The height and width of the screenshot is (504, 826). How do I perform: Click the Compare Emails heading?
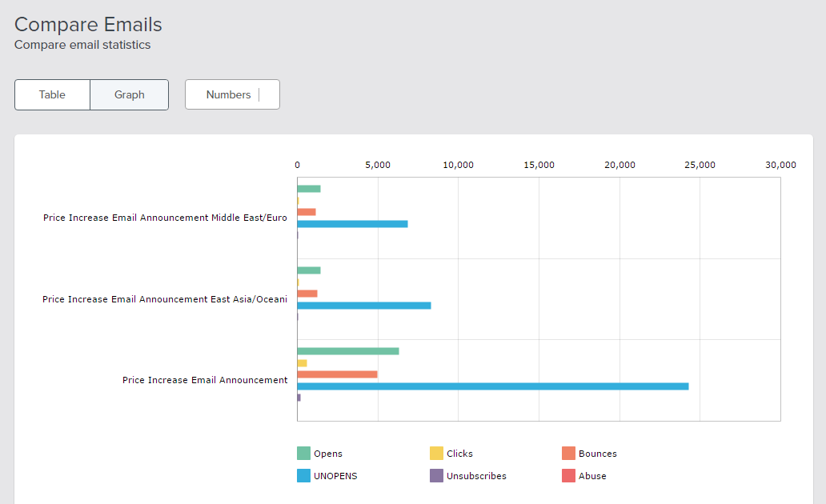[87, 25]
